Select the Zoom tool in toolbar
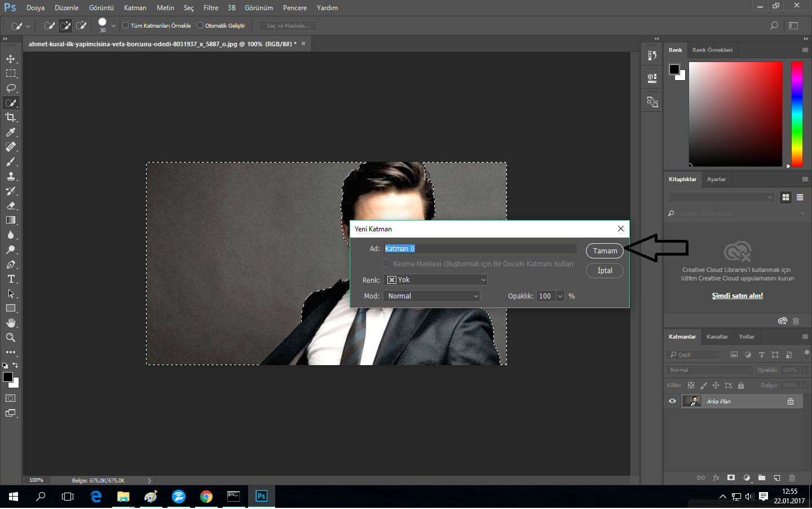 11,337
